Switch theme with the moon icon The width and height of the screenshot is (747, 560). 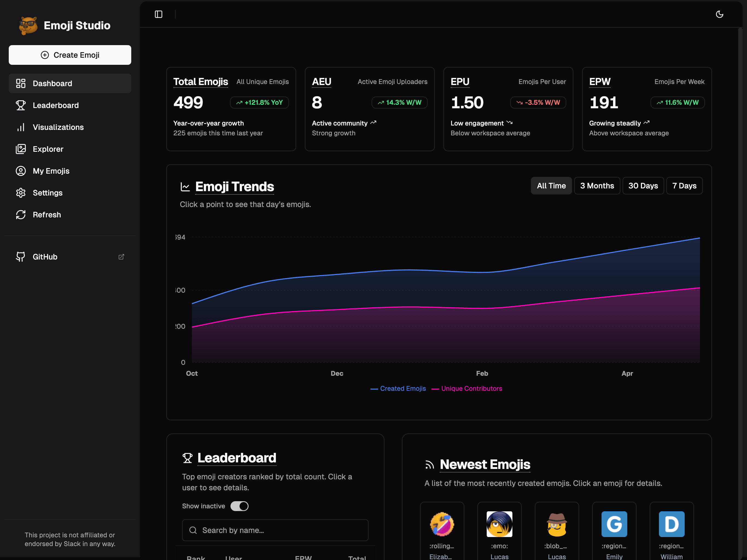click(719, 14)
